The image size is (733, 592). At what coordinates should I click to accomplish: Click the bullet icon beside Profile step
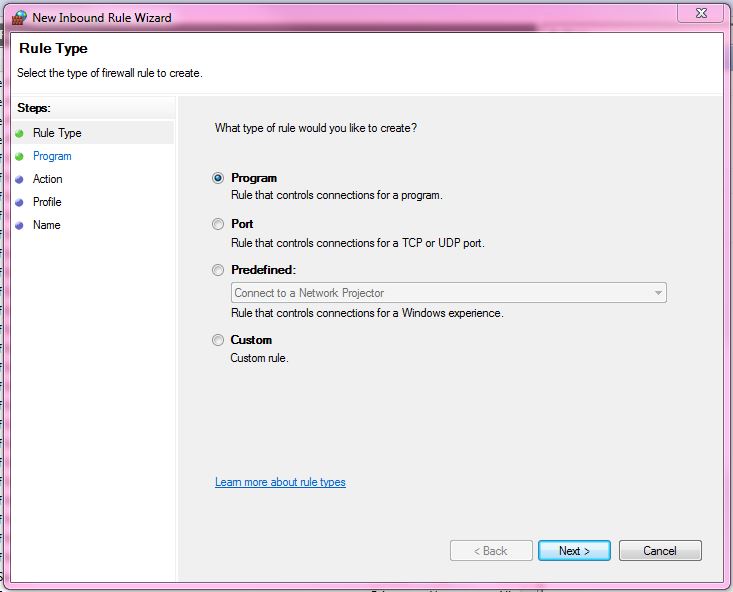click(19, 202)
